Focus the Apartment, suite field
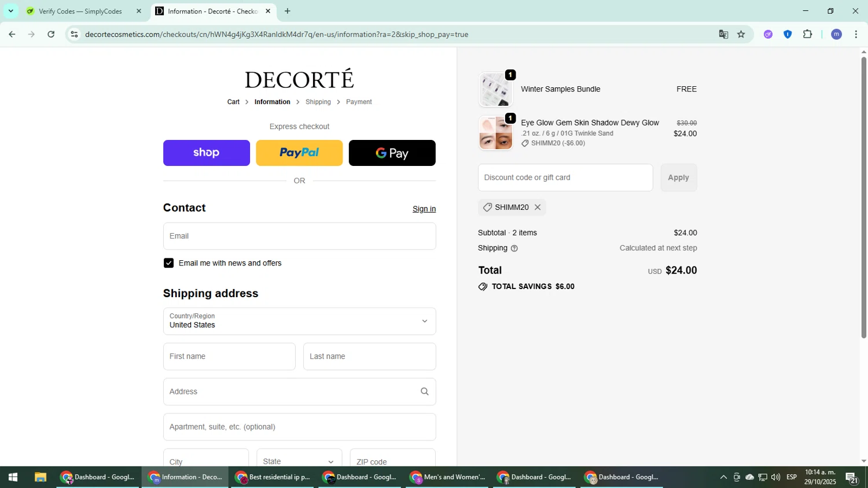Screen dimensions: 868x488 point(299,427)
